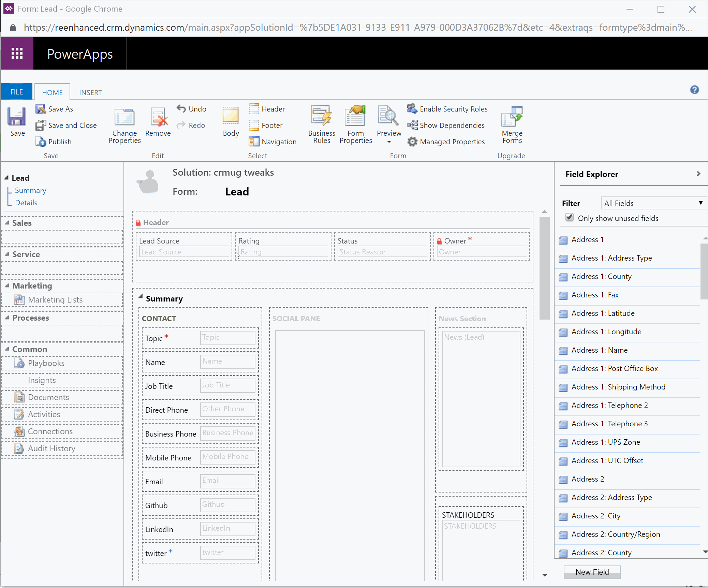Select the STAKEHOLDERS subgrid

[481, 543]
